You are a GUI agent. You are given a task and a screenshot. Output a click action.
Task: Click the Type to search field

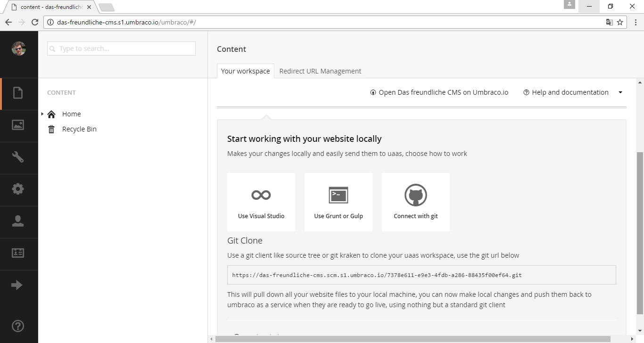click(x=121, y=49)
